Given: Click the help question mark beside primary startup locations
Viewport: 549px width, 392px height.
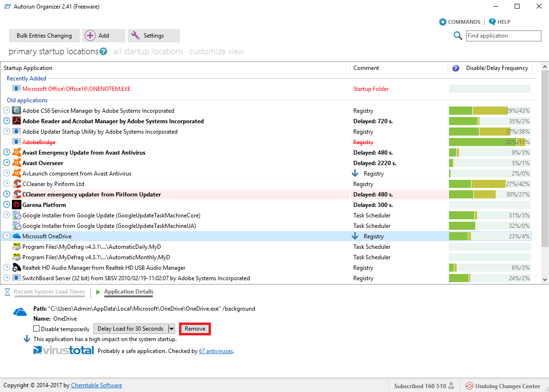Looking at the screenshot, I should click(103, 51).
